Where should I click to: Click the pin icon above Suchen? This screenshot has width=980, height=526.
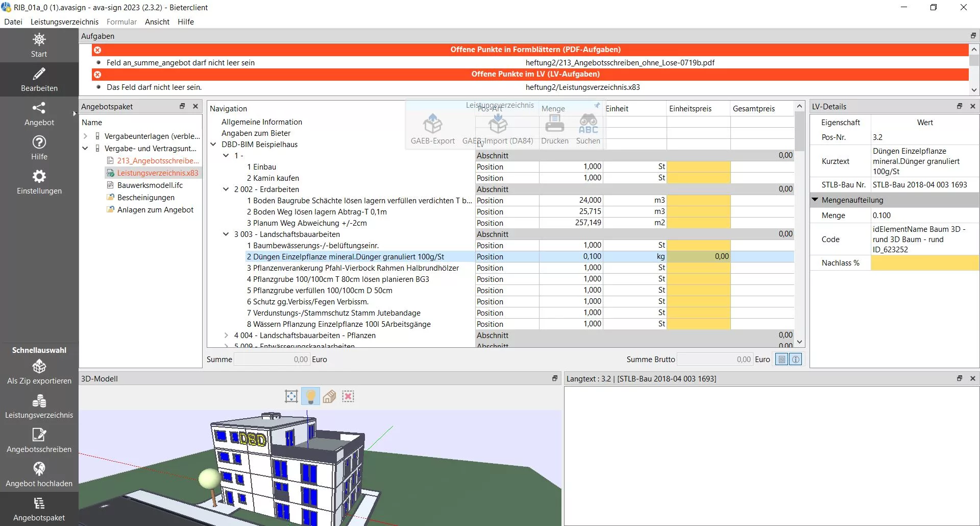[x=597, y=105]
